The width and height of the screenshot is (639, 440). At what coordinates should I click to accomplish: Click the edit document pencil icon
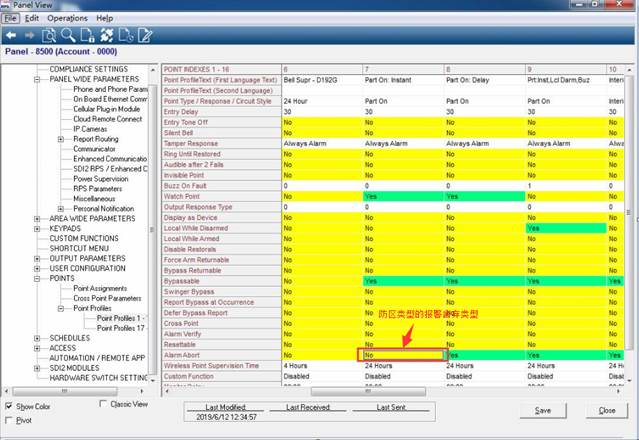145,35
